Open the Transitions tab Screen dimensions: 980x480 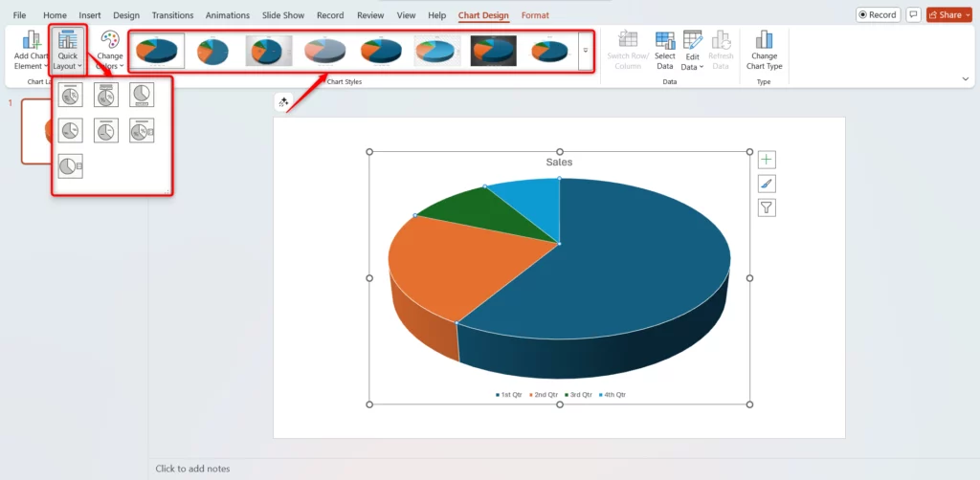[x=172, y=15]
